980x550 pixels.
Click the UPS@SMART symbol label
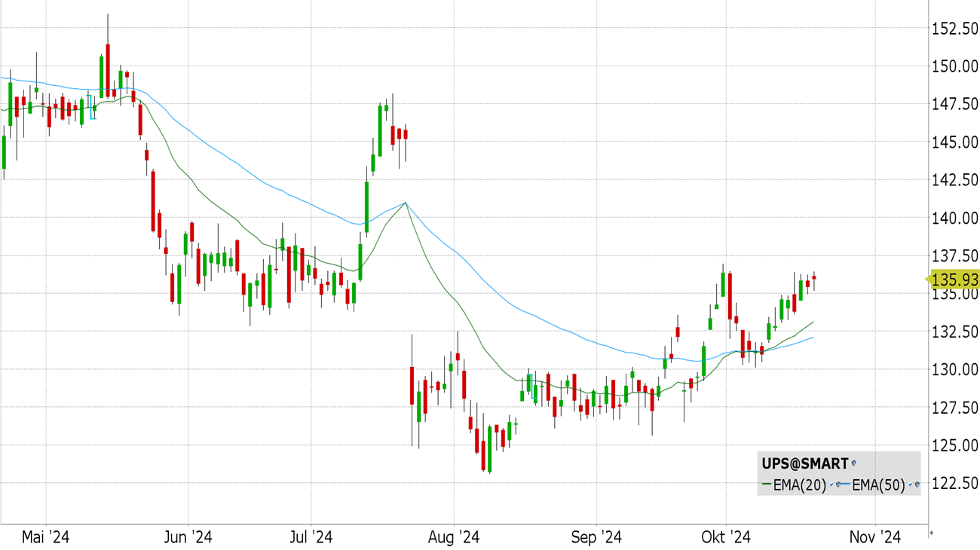[805, 463]
